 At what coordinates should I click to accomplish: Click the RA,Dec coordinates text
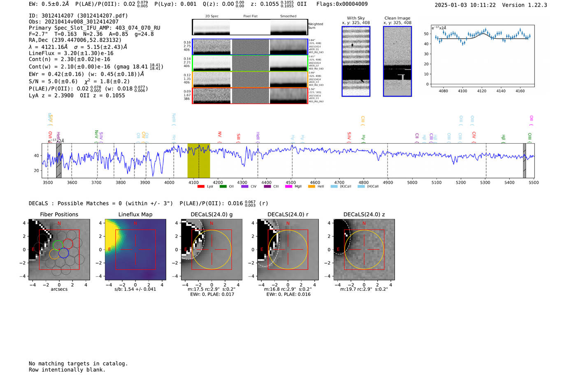point(75,40)
